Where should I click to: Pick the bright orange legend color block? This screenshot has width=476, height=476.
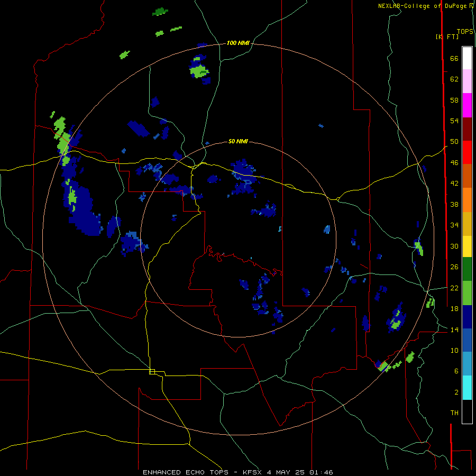coord(467,200)
